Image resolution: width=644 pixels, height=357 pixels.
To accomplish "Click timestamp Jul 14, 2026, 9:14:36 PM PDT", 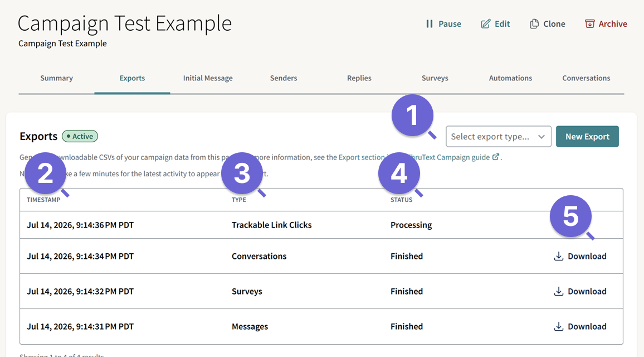I will coord(80,225).
